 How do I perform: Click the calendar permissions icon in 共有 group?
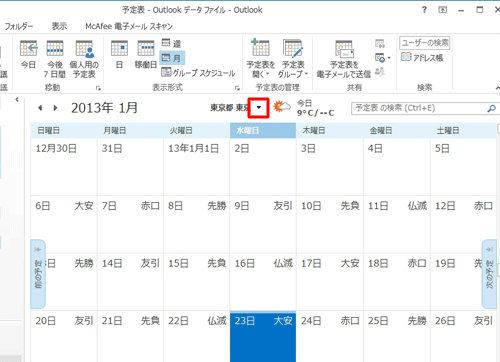[380, 71]
